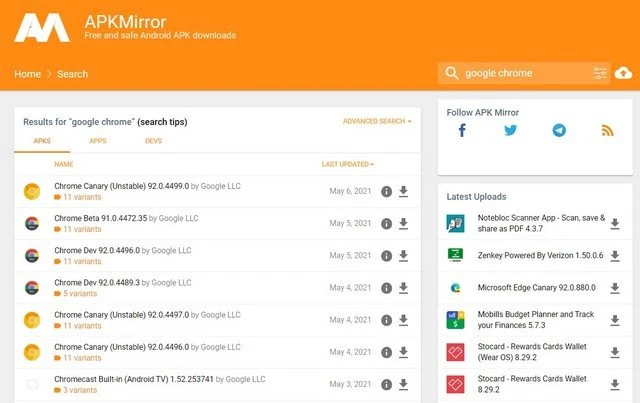Image resolution: width=640 pixels, height=403 pixels.
Task: Show info for Chrome Beta 91.0.4472.35
Action: click(x=387, y=224)
